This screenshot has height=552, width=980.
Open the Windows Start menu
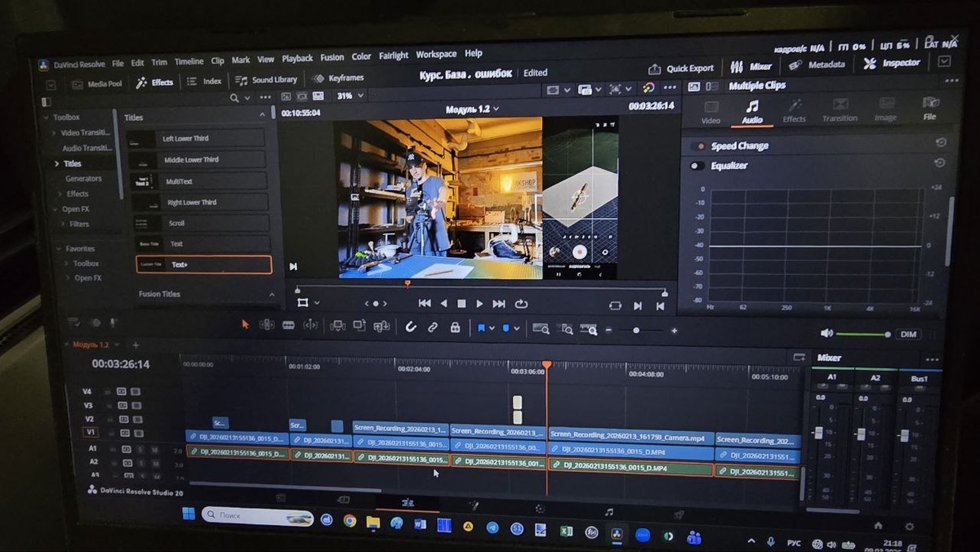(189, 514)
